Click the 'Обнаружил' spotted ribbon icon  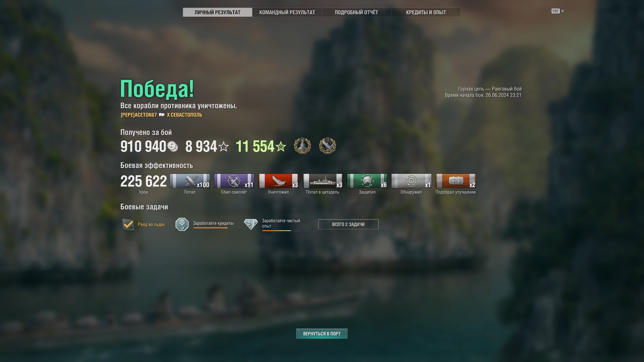(x=411, y=181)
